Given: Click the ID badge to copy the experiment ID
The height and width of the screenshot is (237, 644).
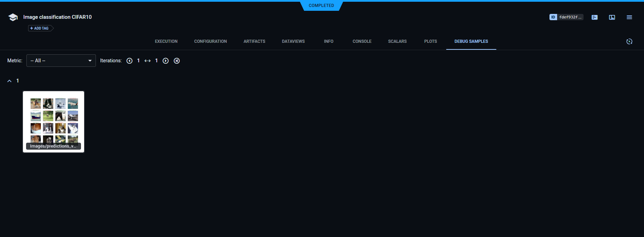Looking at the screenshot, I should [553, 17].
